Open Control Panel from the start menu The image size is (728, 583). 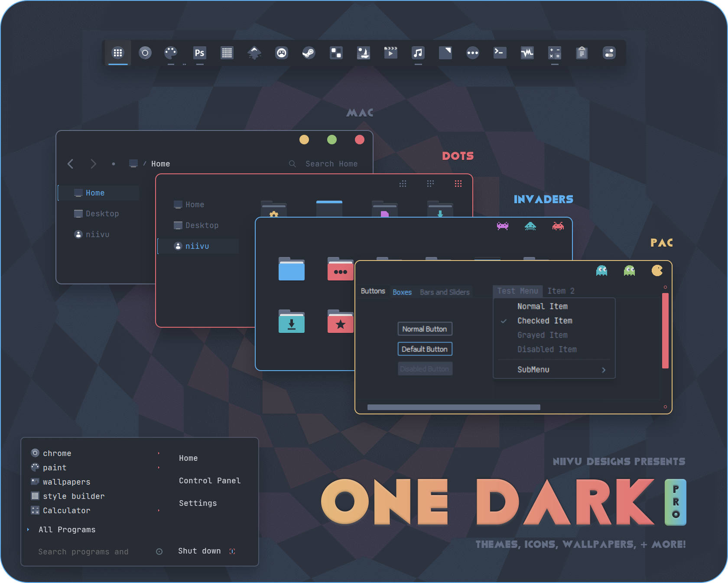[210, 480]
